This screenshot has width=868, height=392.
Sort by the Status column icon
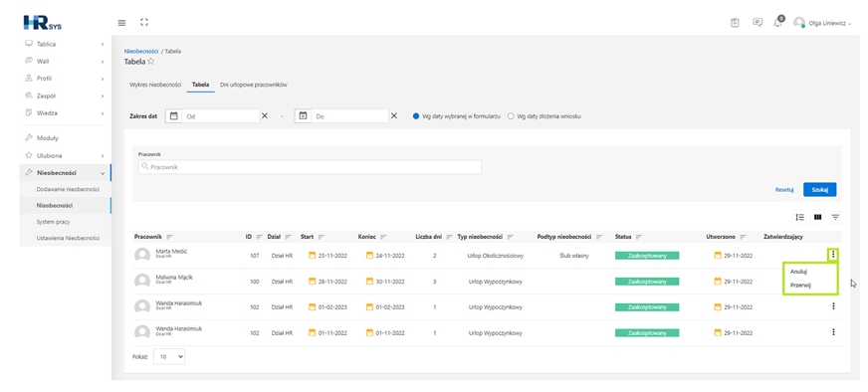tap(639, 237)
